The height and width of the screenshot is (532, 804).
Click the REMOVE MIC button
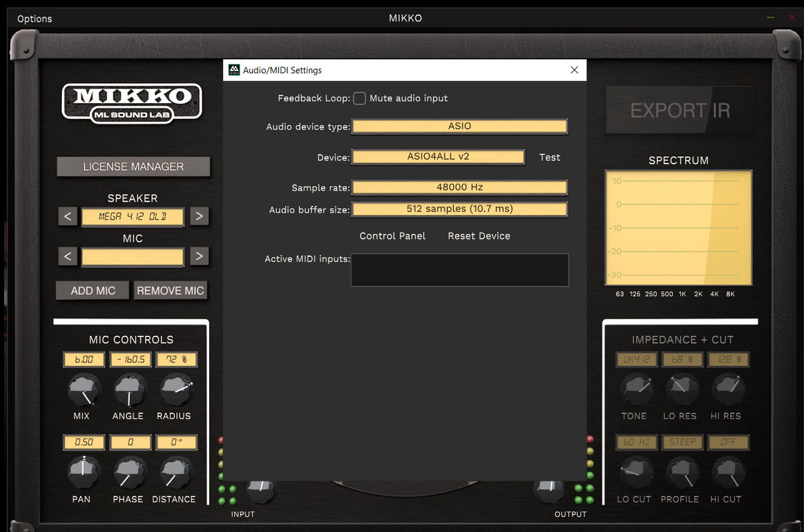point(170,291)
